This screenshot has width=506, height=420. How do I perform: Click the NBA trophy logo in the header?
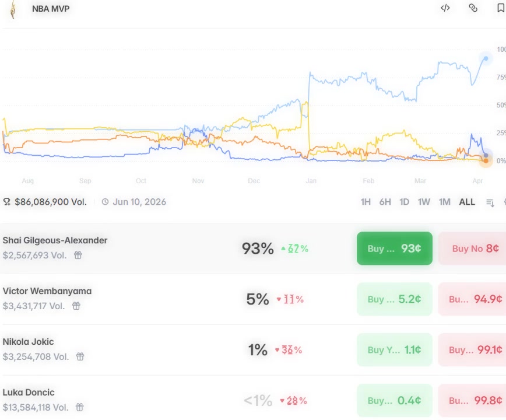pyautogui.click(x=13, y=9)
